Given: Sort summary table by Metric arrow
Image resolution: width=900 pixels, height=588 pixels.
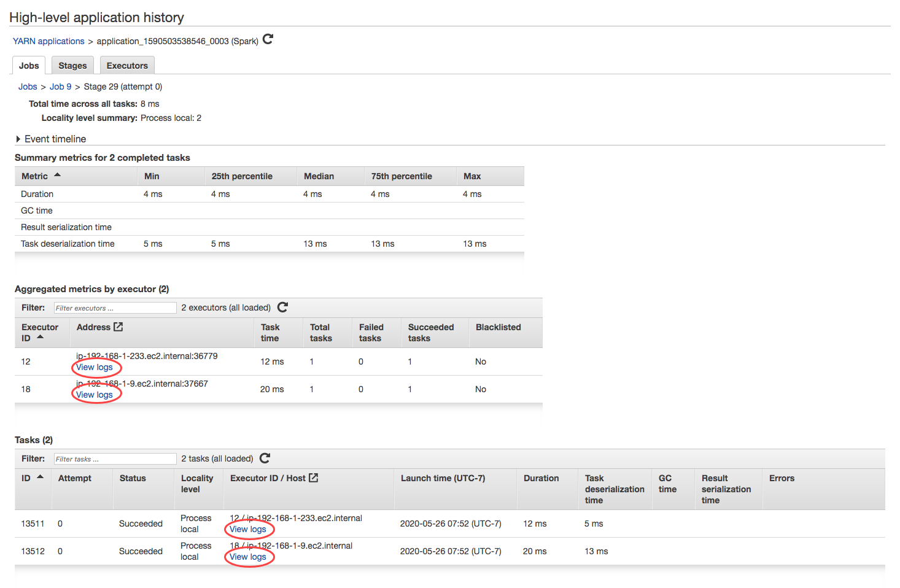Looking at the screenshot, I should tap(57, 176).
